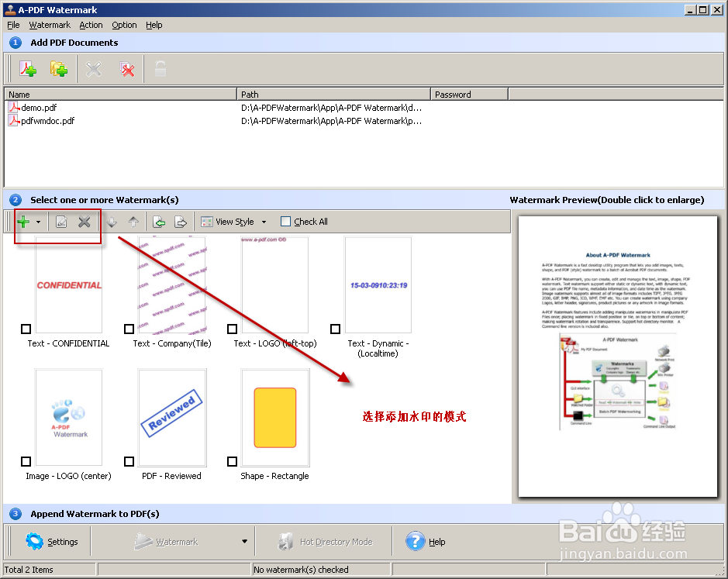
Task: Enable the Check All checkbox
Action: tap(285, 222)
